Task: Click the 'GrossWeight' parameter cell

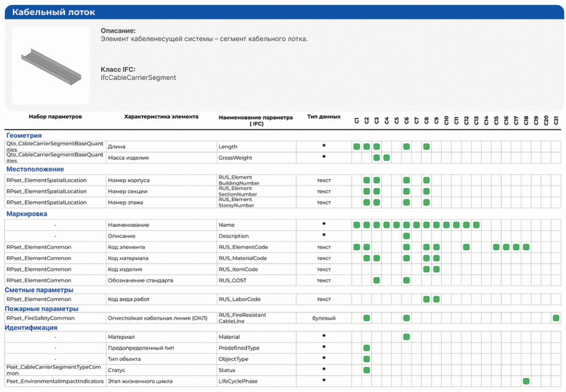Action: (x=256, y=158)
